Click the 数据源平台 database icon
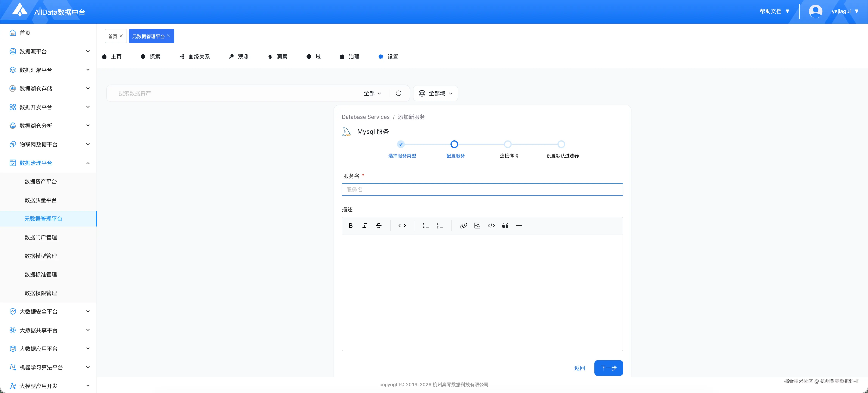 pos(13,51)
